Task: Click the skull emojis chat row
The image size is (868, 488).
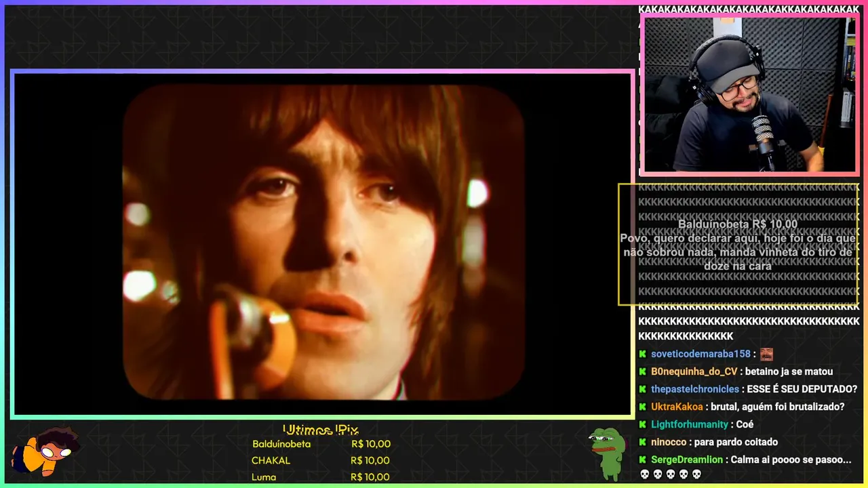Action: pos(670,474)
